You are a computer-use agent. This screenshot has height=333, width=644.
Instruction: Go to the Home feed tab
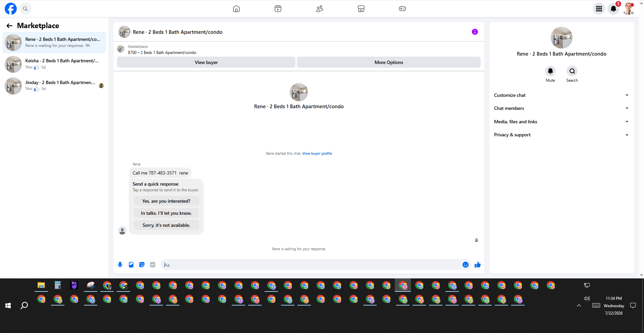[x=236, y=9]
